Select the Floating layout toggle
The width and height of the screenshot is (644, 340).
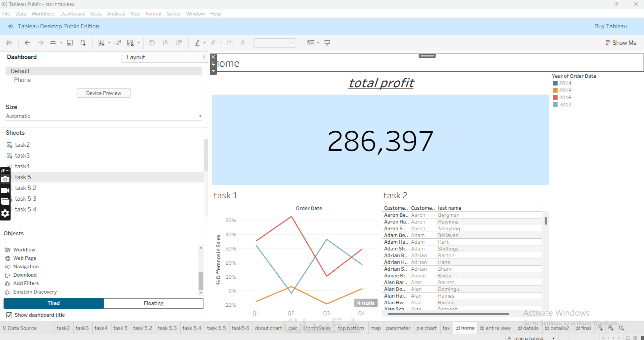pos(154,303)
